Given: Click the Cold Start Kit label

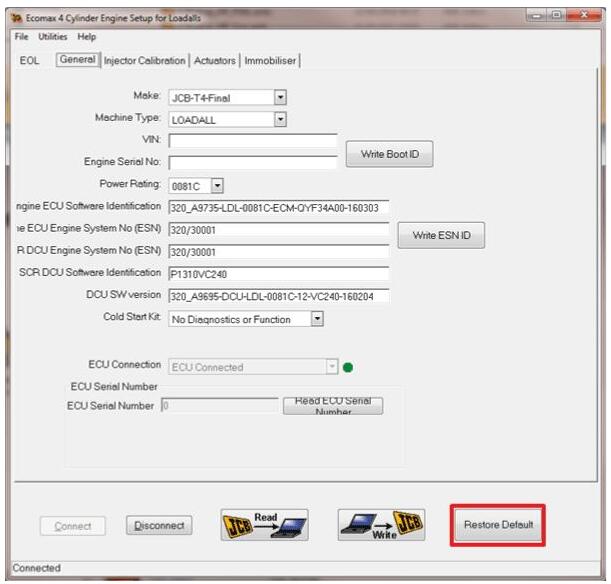Looking at the screenshot, I should click(132, 317).
